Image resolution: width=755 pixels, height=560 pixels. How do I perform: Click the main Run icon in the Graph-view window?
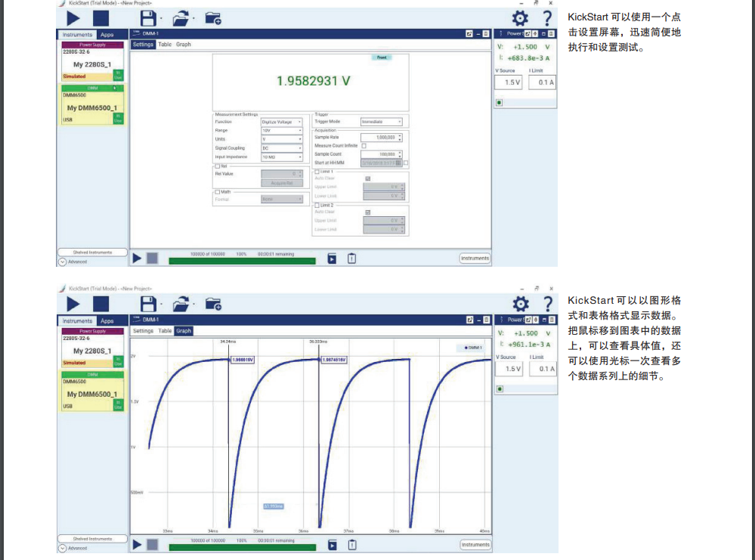click(73, 305)
